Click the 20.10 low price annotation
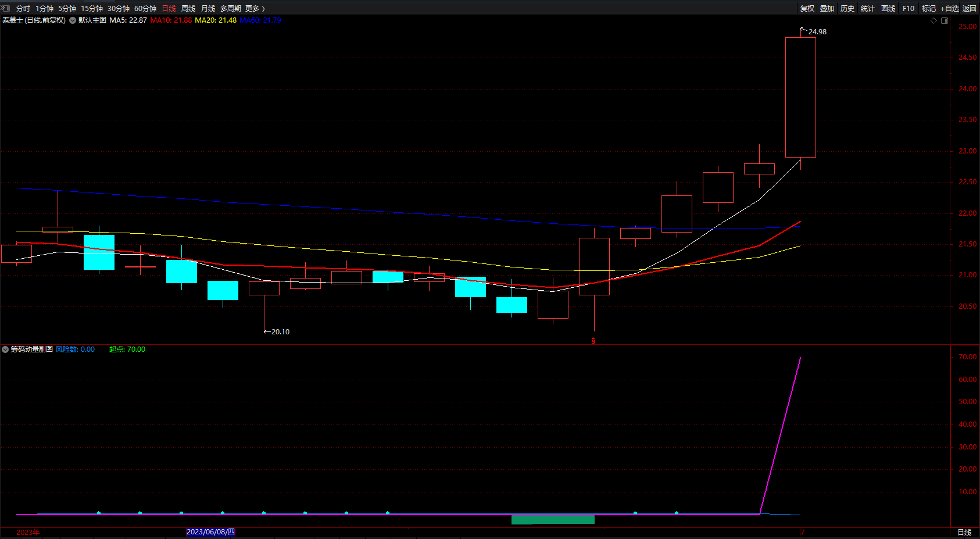The image size is (980, 539). (280, 332)
